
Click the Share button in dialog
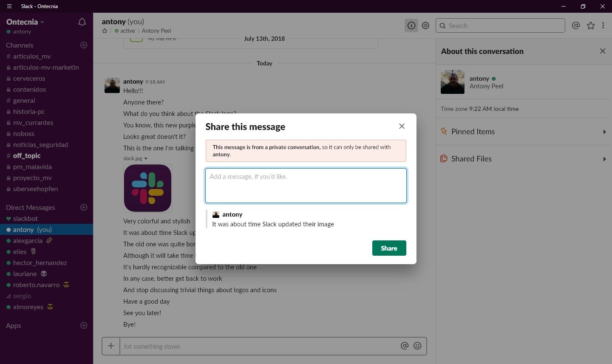point(389,248)
